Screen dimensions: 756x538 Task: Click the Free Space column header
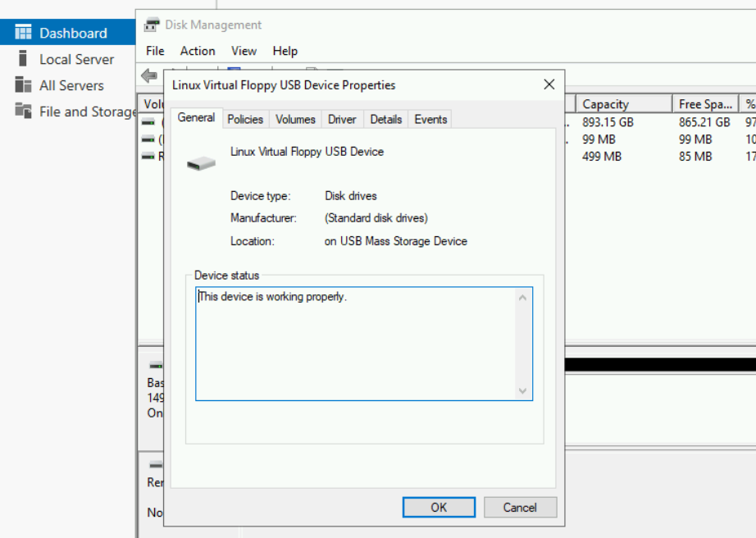(706, 104)
